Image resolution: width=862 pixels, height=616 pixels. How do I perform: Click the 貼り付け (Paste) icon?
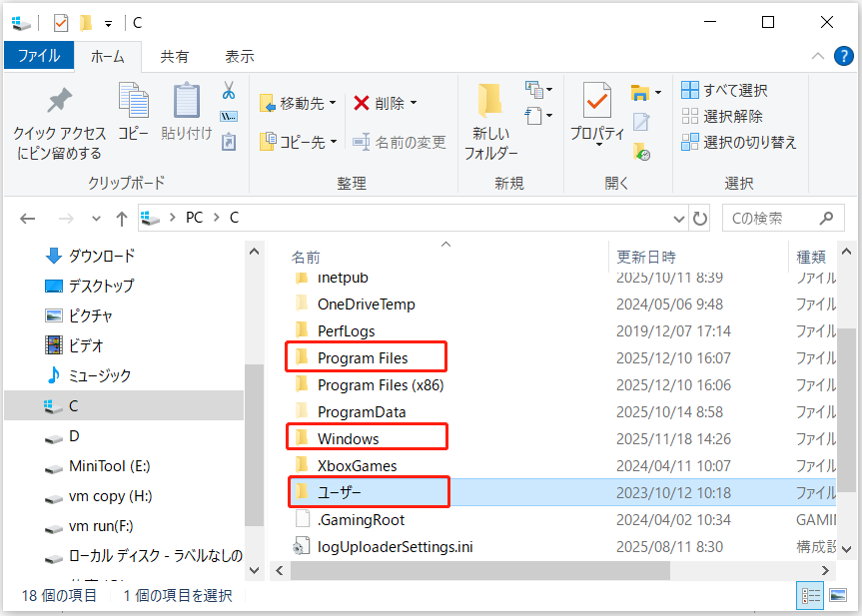pyautogui.click(x=185, y=110)
